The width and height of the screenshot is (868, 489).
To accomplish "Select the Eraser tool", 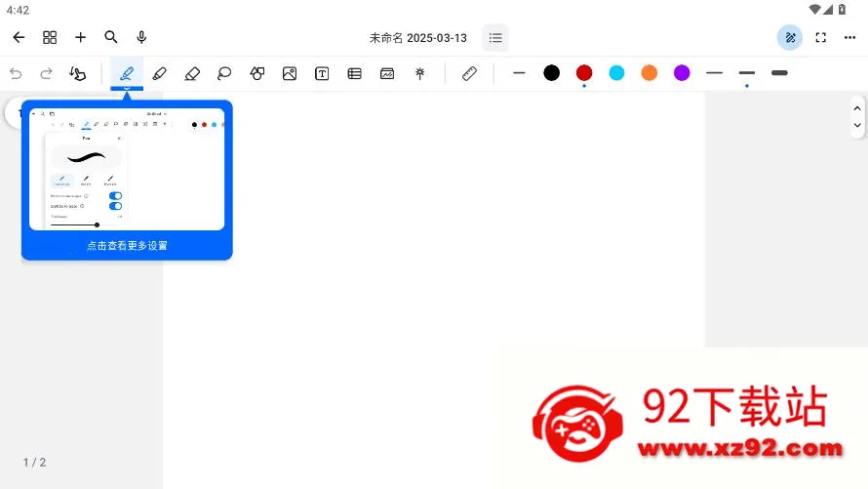I will coord(192,73).
